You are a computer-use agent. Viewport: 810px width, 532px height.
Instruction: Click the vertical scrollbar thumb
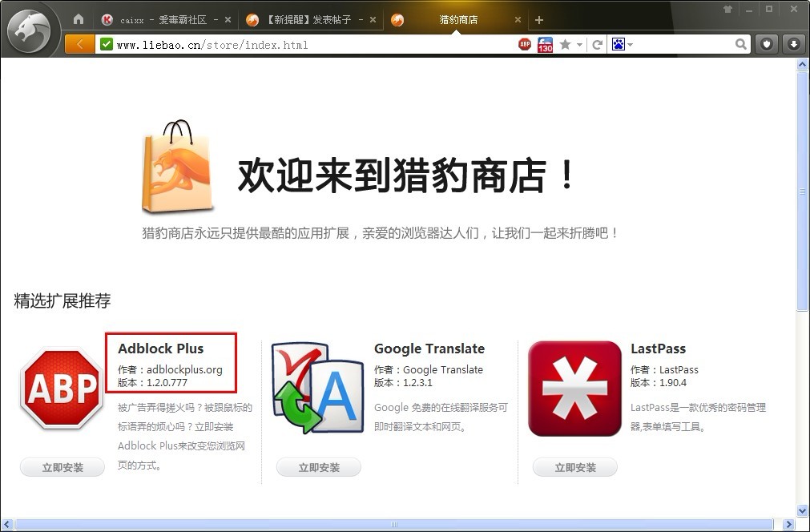(x=802, y=191)
